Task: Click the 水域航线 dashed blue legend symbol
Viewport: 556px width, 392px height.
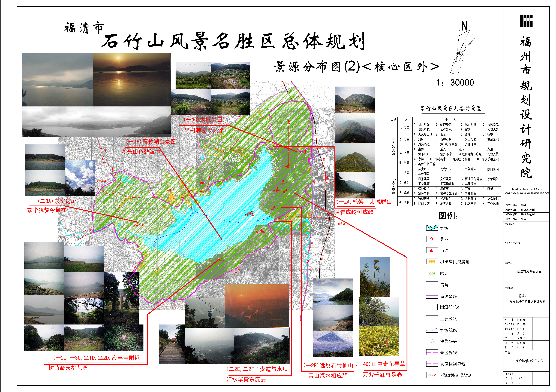Action: coord(432,330)
